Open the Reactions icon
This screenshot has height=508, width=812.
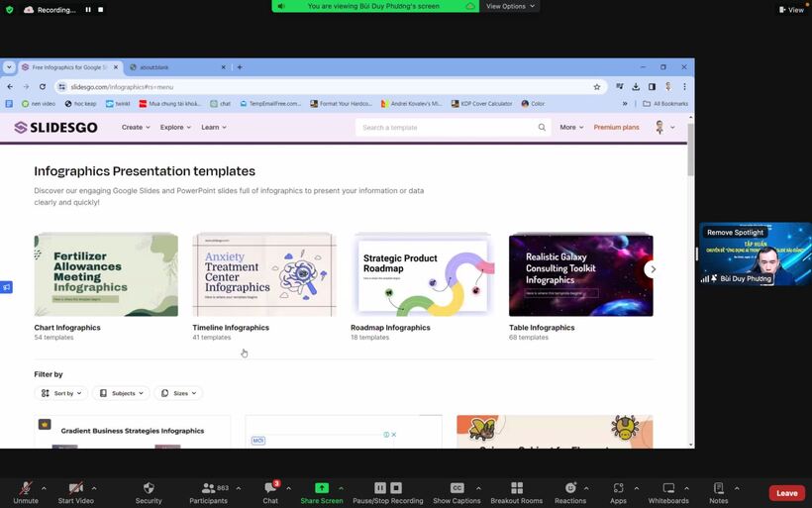click(570, 488)
